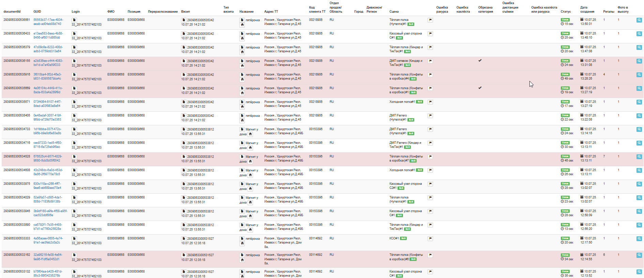This screenshot has height=278, width=644.
Task: Follow GUID link 47c09c8e-8232-400d
Action: click(48, 49)
